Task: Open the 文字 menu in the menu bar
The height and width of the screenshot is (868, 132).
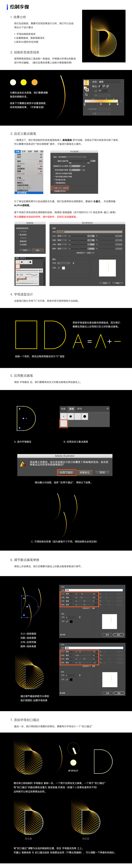Action: 24,152
